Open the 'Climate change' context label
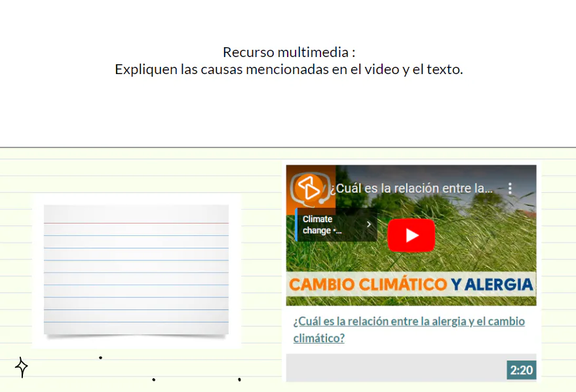 coord(321,225)
